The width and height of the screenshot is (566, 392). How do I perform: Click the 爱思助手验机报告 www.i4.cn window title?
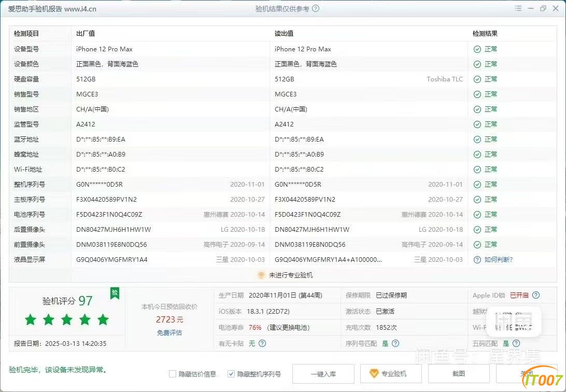coord(52,9)
